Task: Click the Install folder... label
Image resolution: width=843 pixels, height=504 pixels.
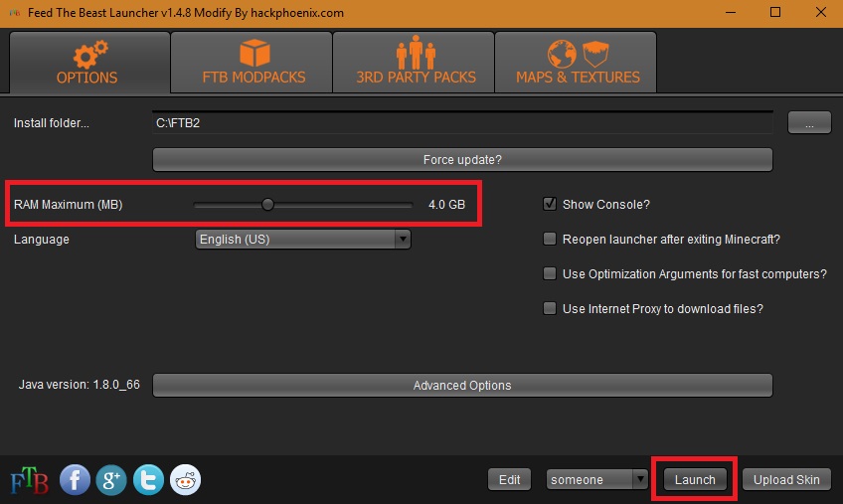Action: [x=51, y=123]
